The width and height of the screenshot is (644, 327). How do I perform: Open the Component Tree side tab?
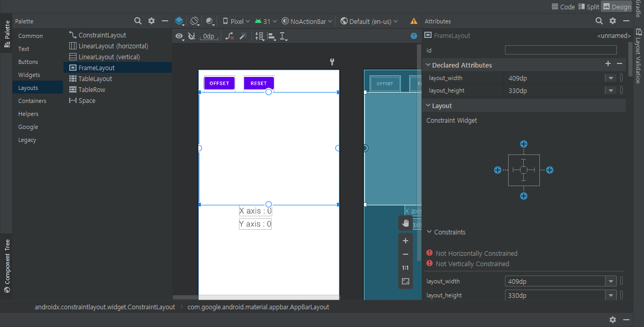tap(7, 266)
